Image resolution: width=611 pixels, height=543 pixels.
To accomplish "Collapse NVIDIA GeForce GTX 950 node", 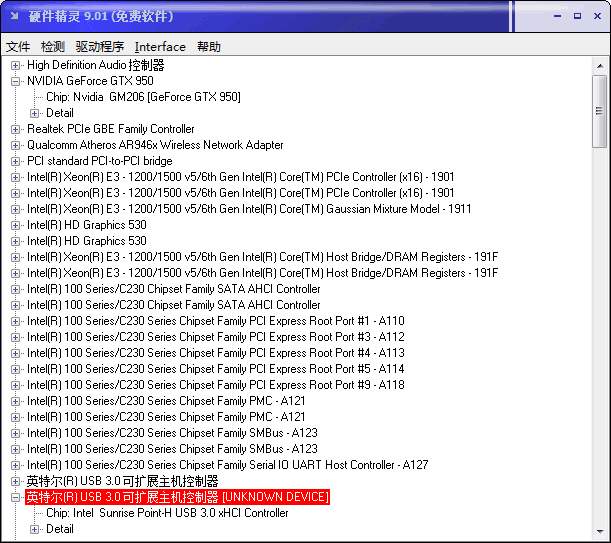I will coord(15,81).
